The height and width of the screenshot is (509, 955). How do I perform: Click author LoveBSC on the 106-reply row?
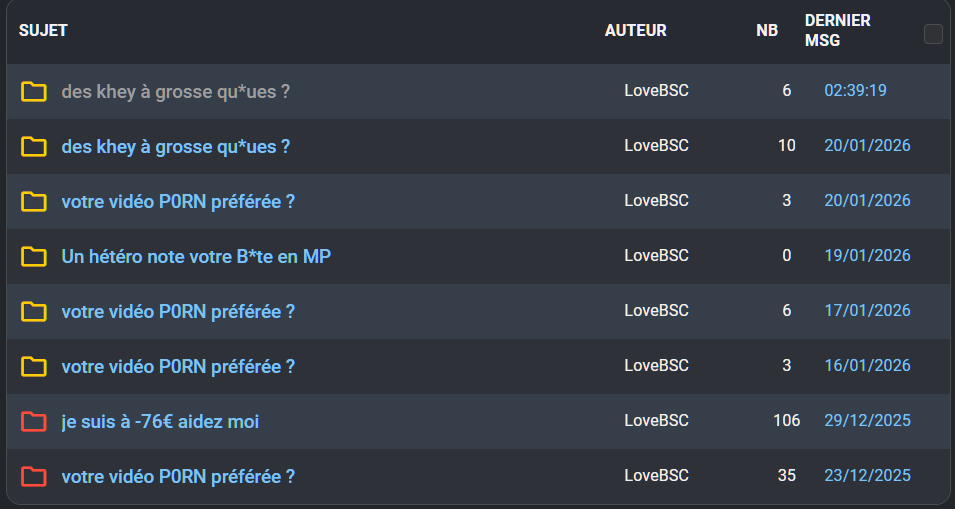click(x=656, y=421)
